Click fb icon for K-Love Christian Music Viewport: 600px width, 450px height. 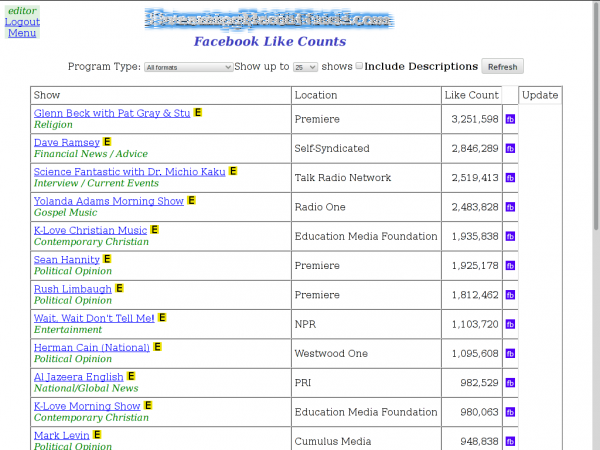coord(510,236)
